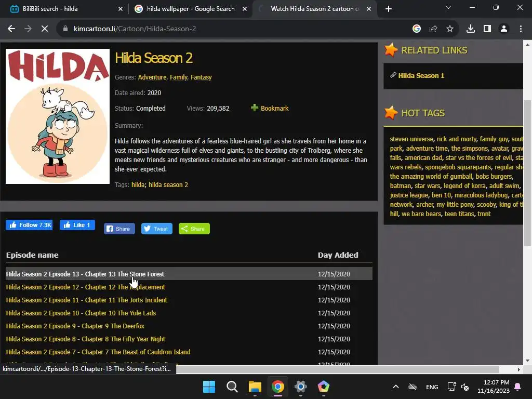Go back with the browser back arrow
Viewport: 532px width, 399px height.
pyautogui.click(x=11, y=29)
